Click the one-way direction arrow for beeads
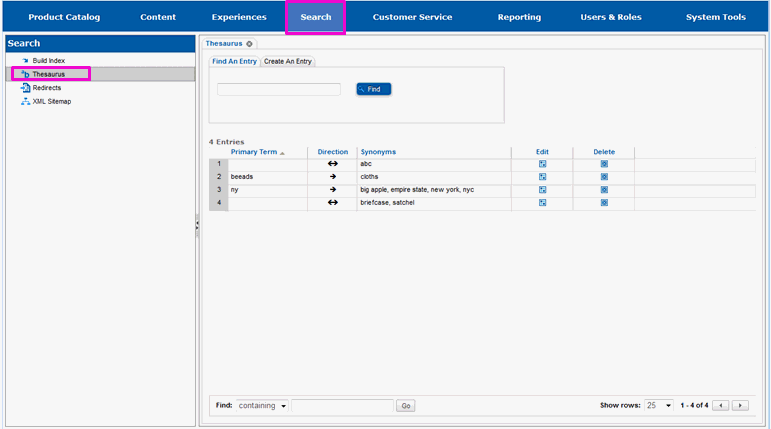The width and height of the screenshot is (771, 429). [x=333, y=177]
